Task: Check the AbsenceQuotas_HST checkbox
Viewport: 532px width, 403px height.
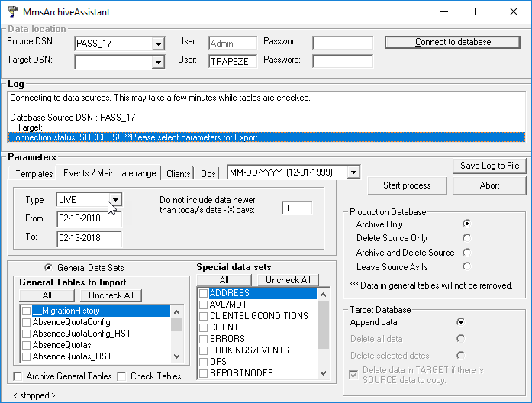Action: coord(27,357)
